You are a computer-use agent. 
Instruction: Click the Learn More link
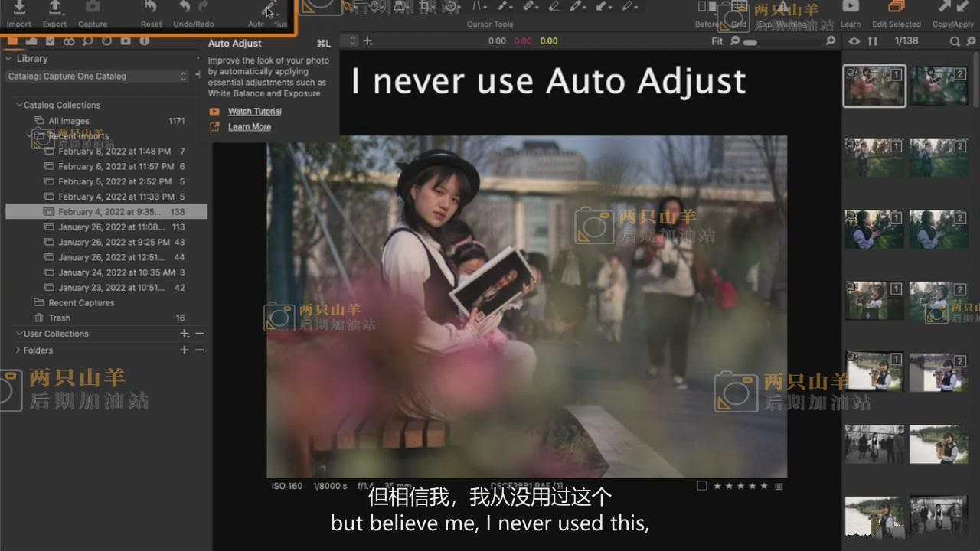[249, 127]
